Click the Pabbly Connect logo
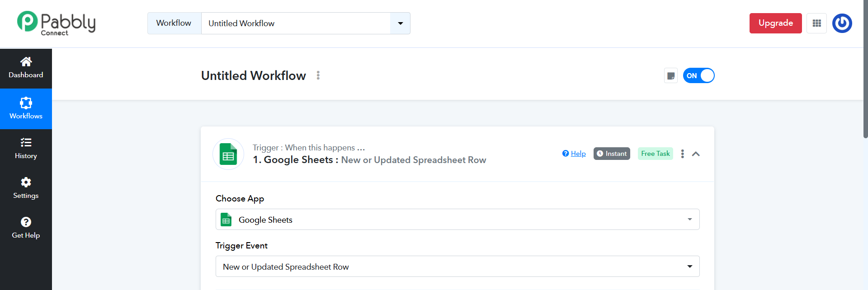This screenshot has width=868, height=290. pos(56,23)
